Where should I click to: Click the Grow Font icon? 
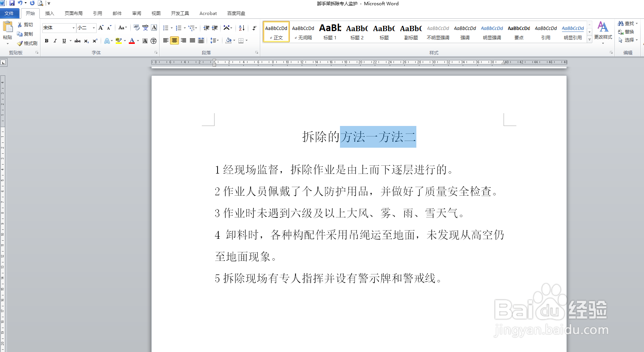click(101, 28)
